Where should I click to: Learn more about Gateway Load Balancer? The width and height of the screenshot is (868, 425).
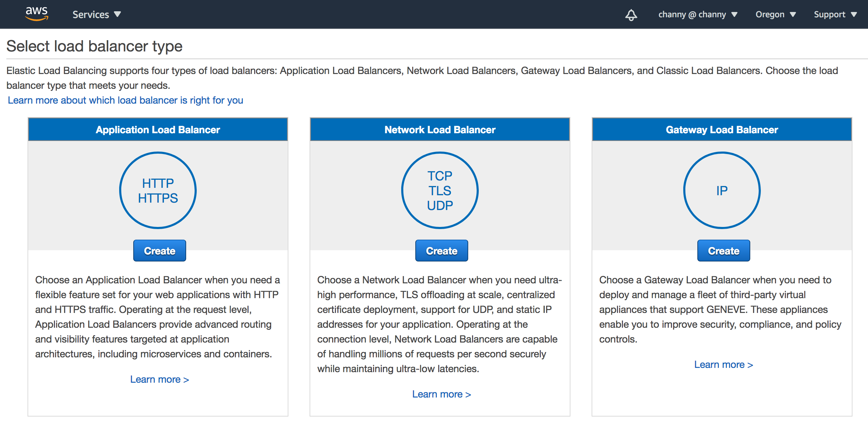tap(723, 365)
